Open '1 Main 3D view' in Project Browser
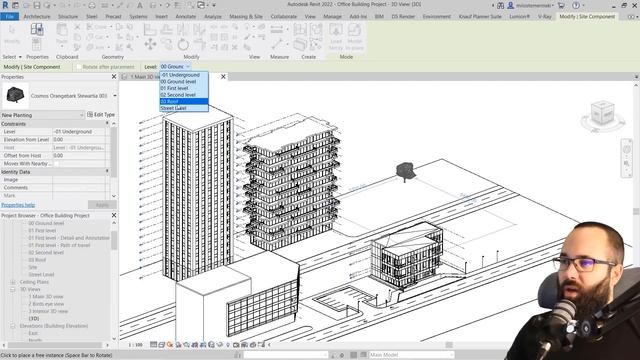The height and width of the screenshot is (360, 640). point(46,297)
